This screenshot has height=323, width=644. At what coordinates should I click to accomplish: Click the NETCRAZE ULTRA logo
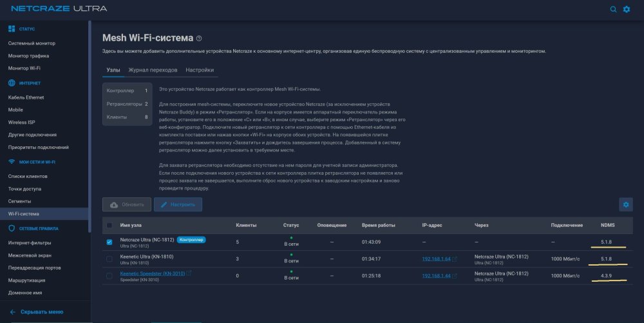[59, 8]
